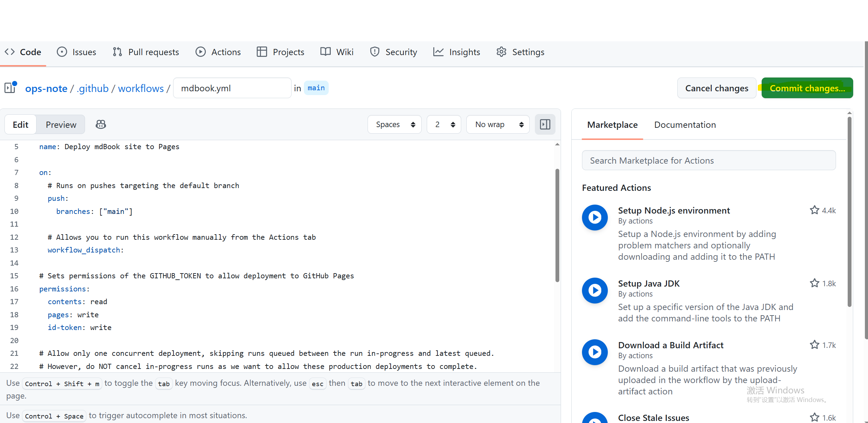Open the Projects tab
Image resolution: width=868 pixels, height=423 pixels.
280,52
